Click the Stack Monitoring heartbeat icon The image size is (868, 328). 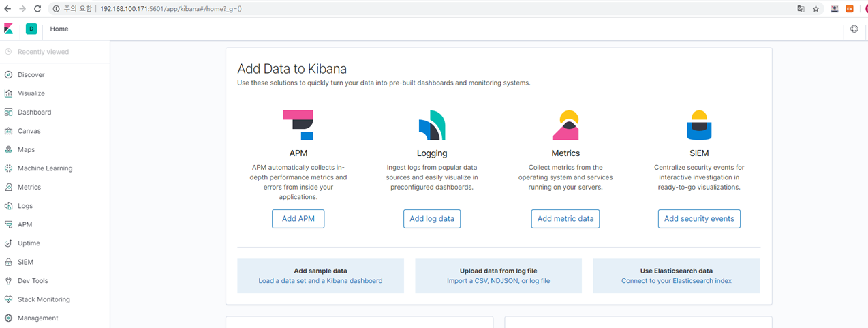(8, 300)
